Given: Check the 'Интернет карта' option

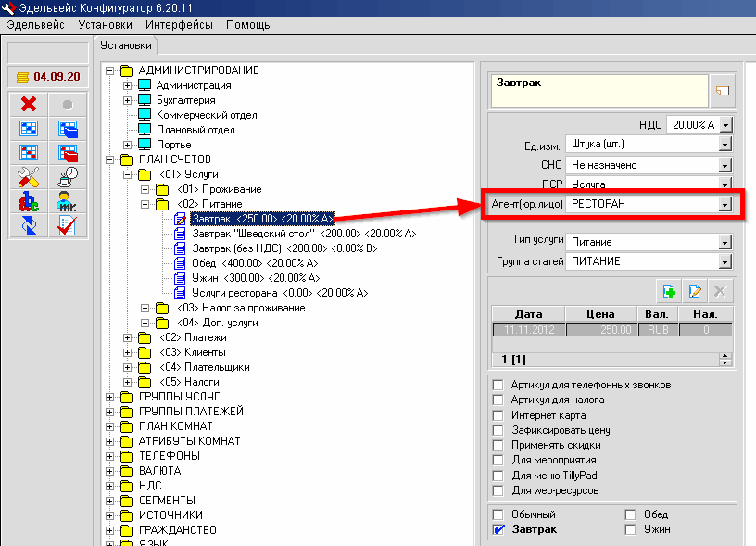Looking at the screenshot, I should (x=499, y=415).
